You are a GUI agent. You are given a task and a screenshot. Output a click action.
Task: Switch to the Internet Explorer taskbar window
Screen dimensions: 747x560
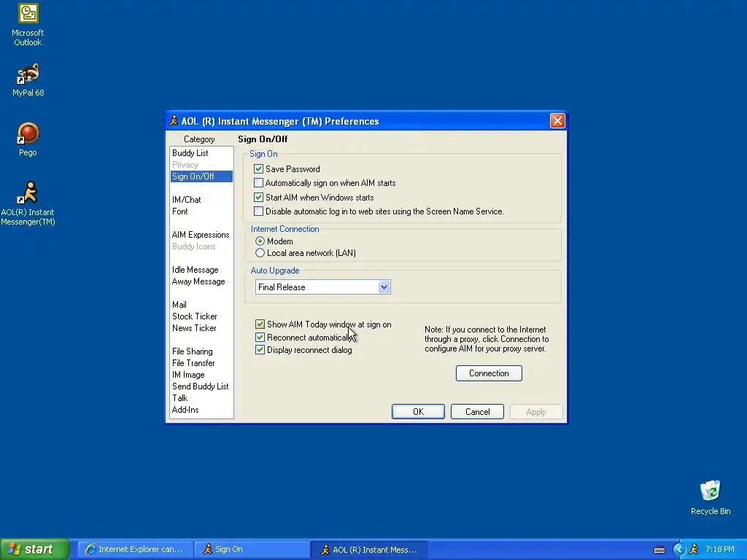[x=135, y=549]
